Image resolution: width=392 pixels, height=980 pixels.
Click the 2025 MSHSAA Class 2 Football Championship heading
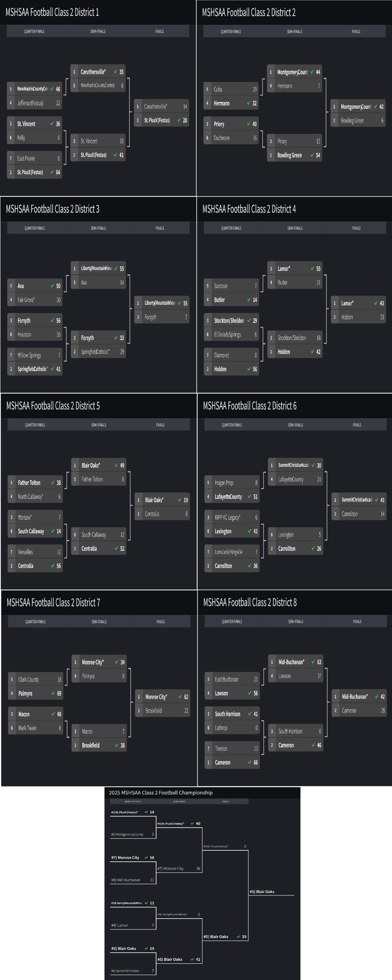(161, 793)
